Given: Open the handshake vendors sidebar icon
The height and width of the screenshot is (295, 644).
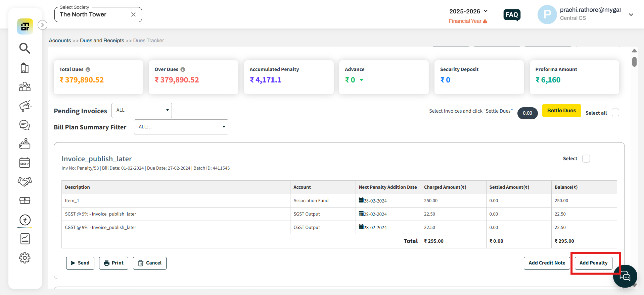Looking at the screenshot, I should tap(25, 181).
